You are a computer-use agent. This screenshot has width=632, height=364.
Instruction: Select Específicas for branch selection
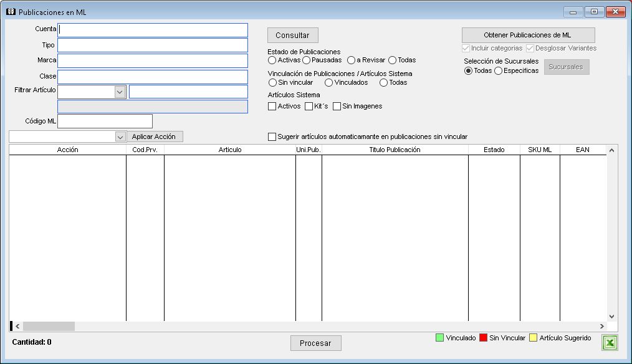point(498,70)
